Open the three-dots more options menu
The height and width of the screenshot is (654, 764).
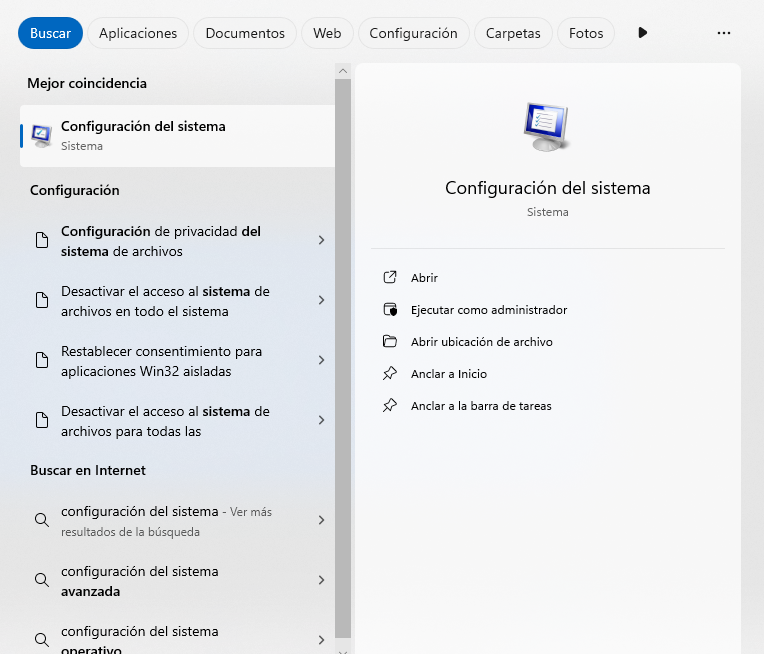[724, 33]
